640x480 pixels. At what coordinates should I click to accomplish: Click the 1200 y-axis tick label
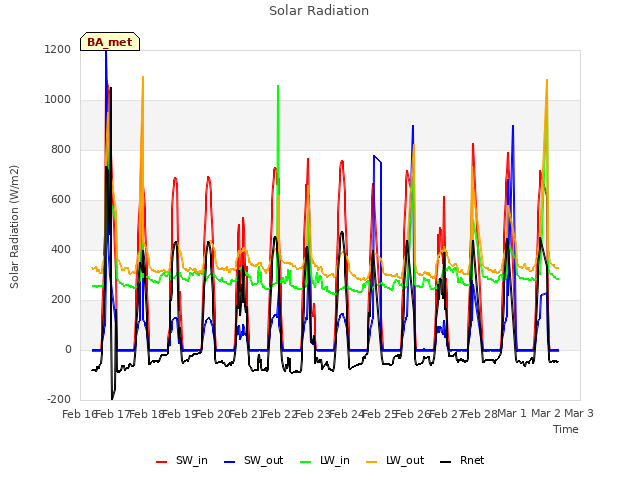tap(58, 49)
